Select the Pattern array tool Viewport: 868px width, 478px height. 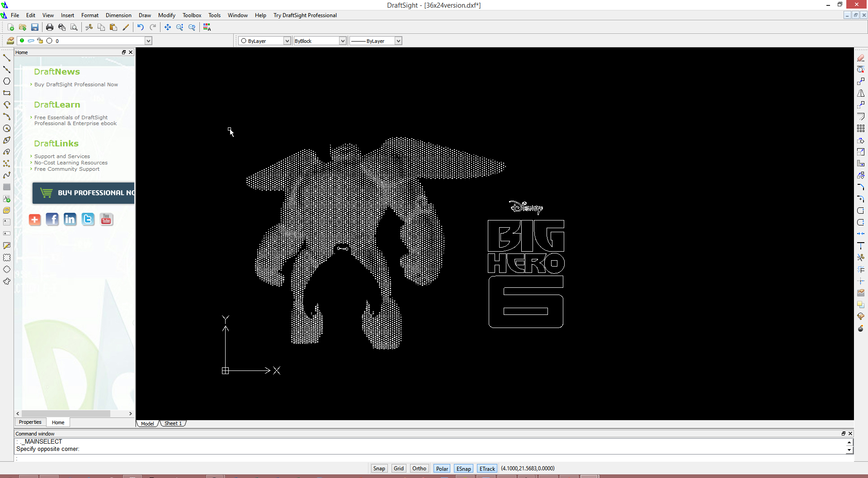pyautogui.click(x=861, y=128)
